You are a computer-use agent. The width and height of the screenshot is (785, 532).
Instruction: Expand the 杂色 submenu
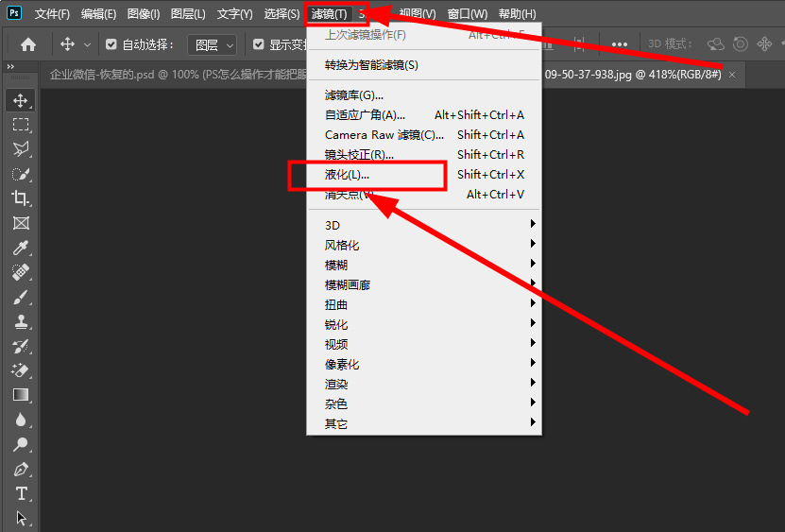pyautogui.click(x=423, y=403)
